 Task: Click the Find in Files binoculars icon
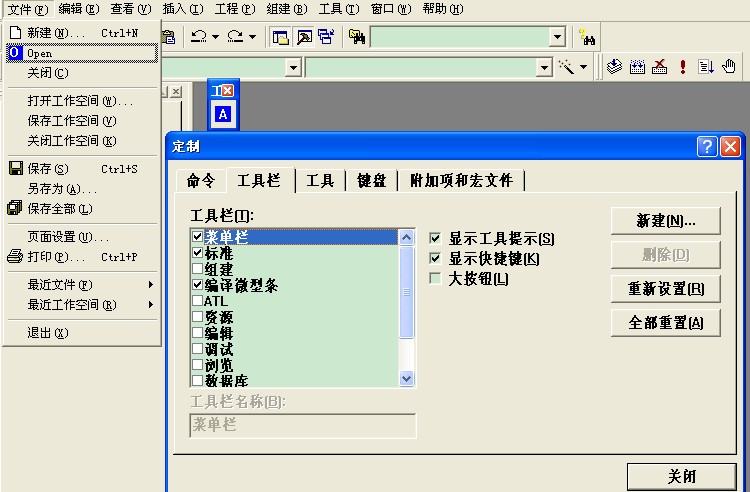[x=357, y=37]
